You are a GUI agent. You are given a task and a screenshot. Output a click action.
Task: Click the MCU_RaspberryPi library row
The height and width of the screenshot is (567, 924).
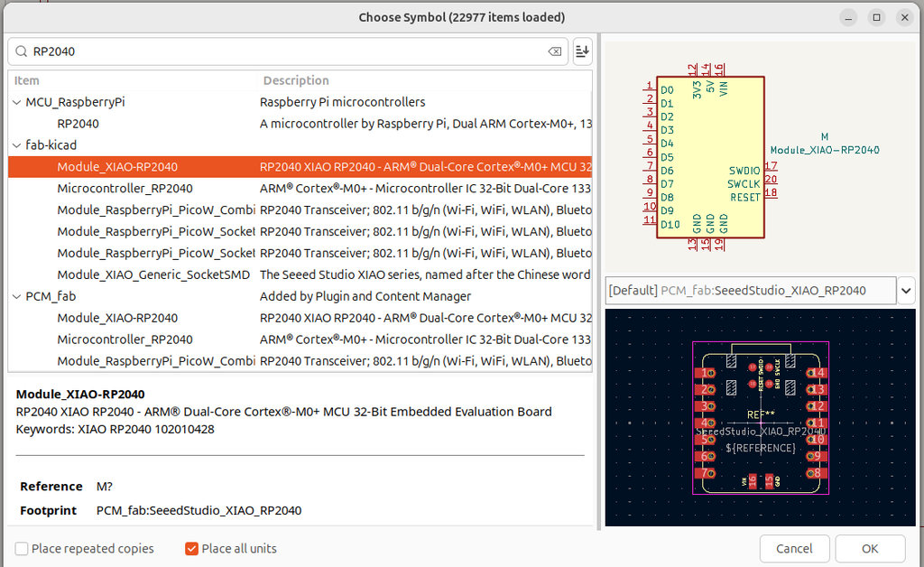[x=300, y=102]
